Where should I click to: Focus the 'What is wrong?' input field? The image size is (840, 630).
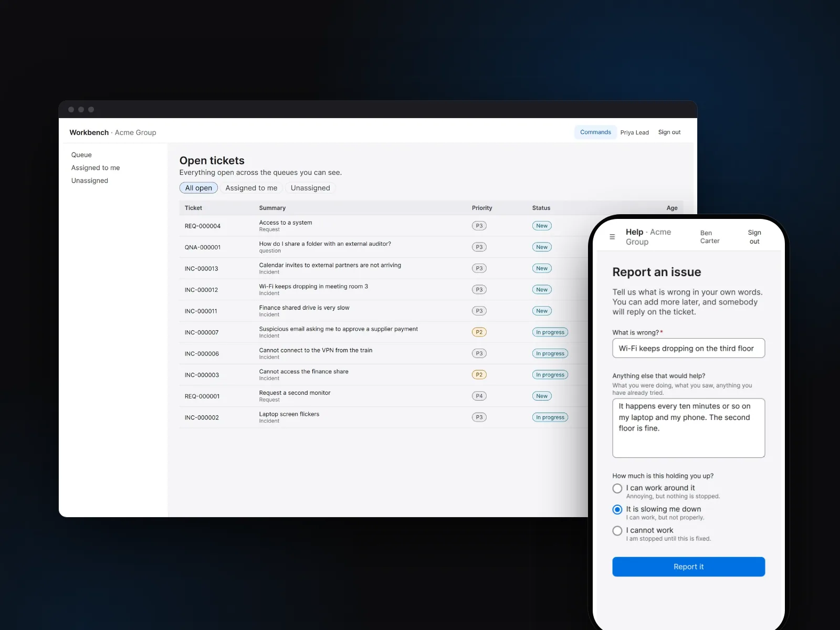pos(688,348)
